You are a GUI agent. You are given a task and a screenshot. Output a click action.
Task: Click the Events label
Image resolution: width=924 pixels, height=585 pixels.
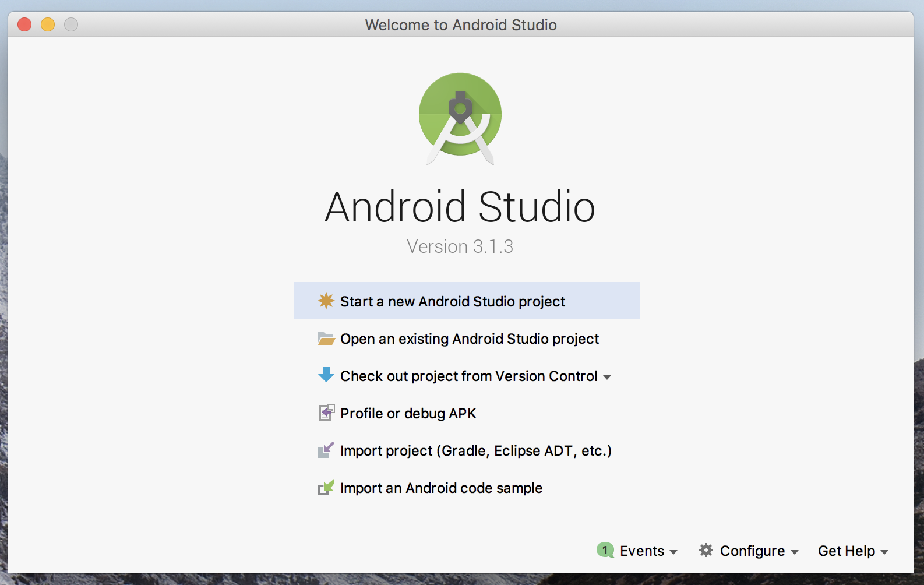pyautogui.click(x=642, y=551)
